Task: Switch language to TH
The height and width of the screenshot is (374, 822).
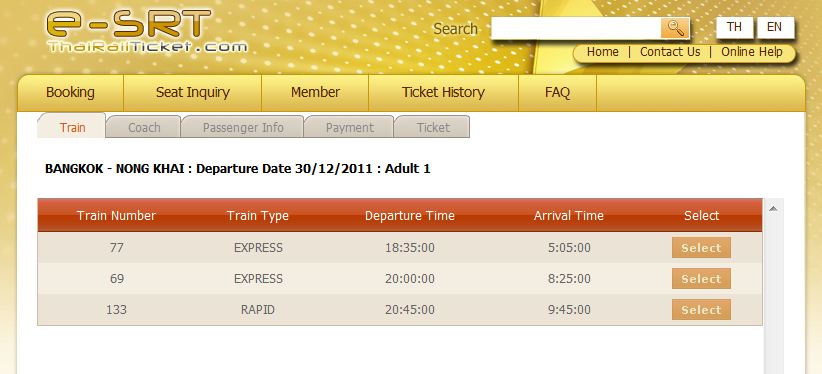Action: click(x=734, y=27)
